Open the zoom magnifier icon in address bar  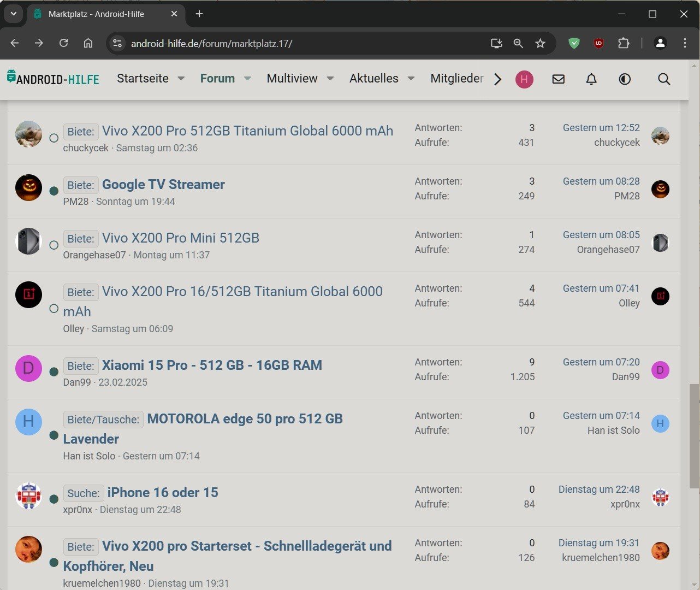[x=518, y=43]
